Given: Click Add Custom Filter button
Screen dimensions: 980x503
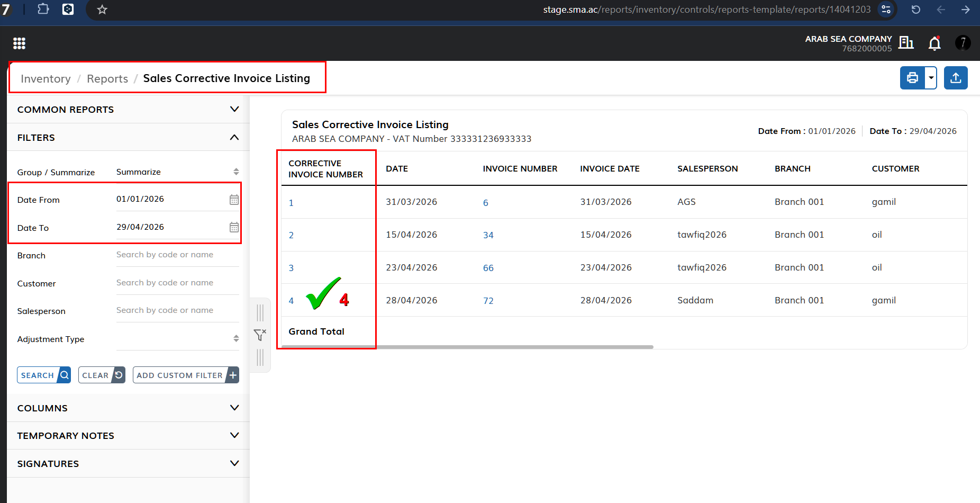Looking at the screenshot, I should [x=186, y=375].
